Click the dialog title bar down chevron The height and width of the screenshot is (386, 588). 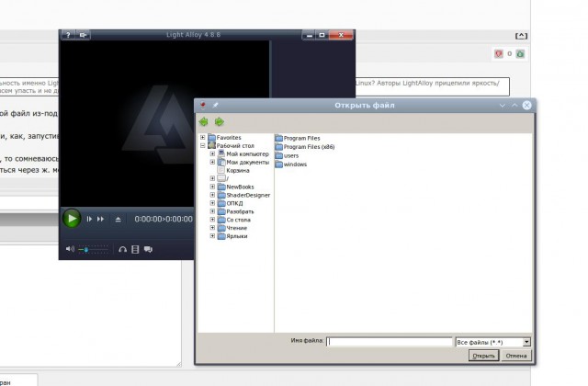pyautogui.click(x=503, y=106)
